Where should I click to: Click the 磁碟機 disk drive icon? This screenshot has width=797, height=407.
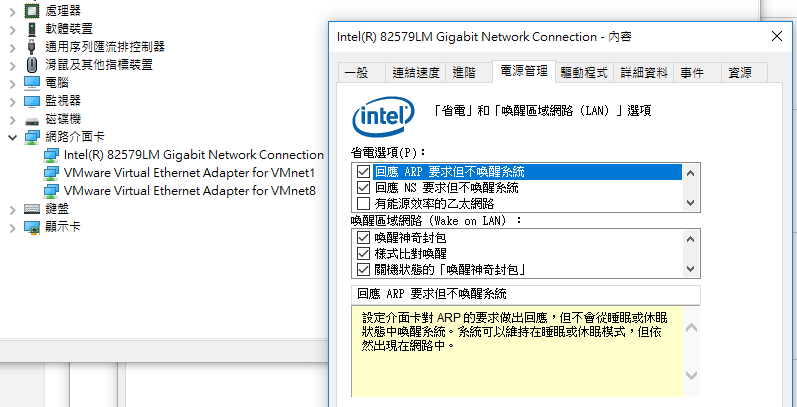(32, 120)
